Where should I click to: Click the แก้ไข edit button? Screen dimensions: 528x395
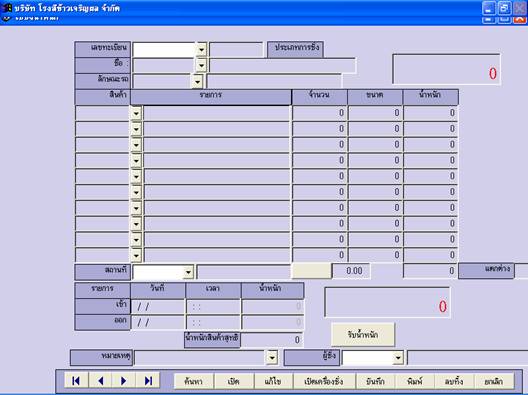click(x=273, y=381)
